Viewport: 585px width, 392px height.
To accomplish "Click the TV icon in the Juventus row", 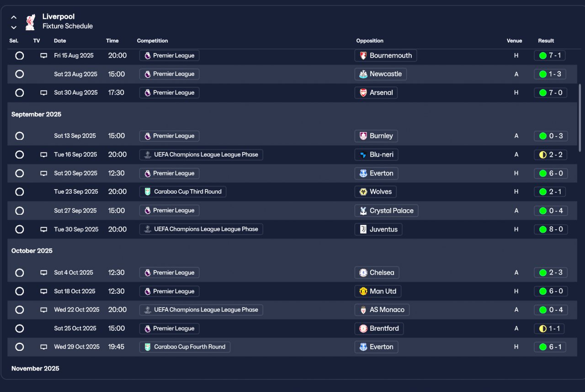I will (44, 229).
